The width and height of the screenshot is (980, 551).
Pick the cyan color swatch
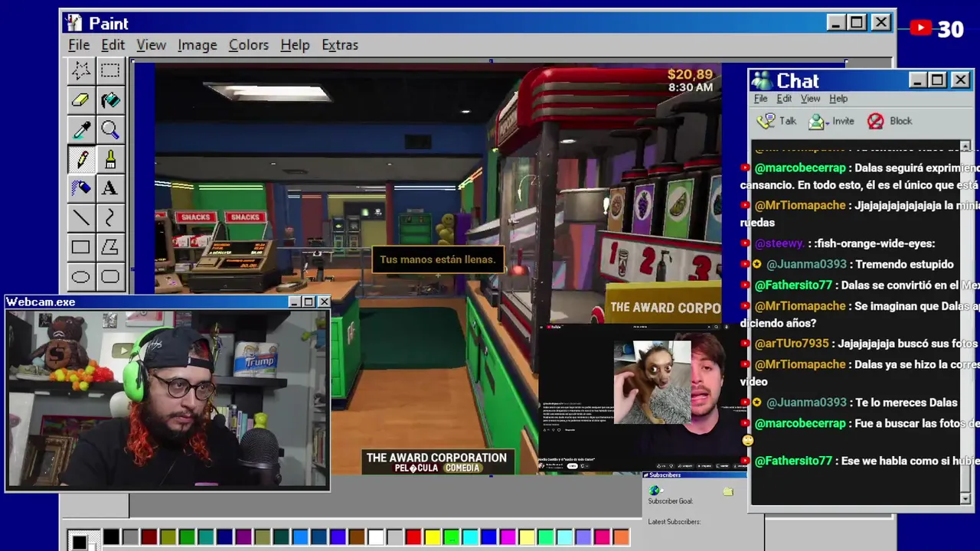pos(469,537)
